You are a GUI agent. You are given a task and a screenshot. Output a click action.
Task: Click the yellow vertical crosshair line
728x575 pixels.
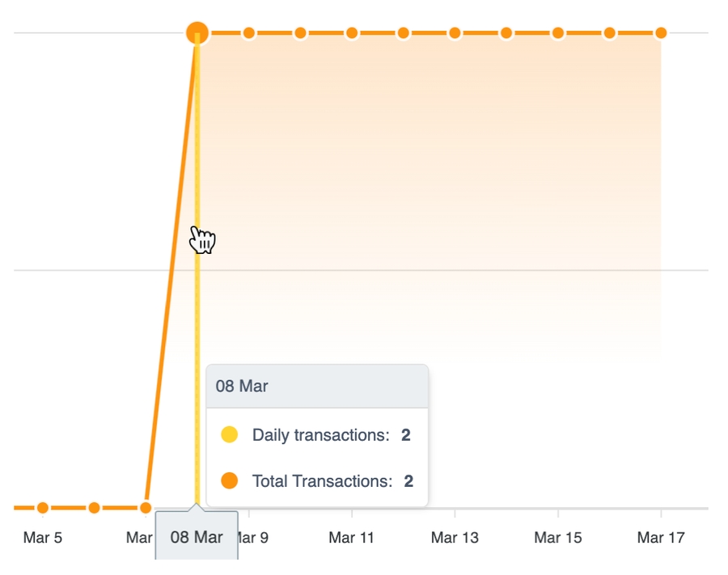[197, 323]
